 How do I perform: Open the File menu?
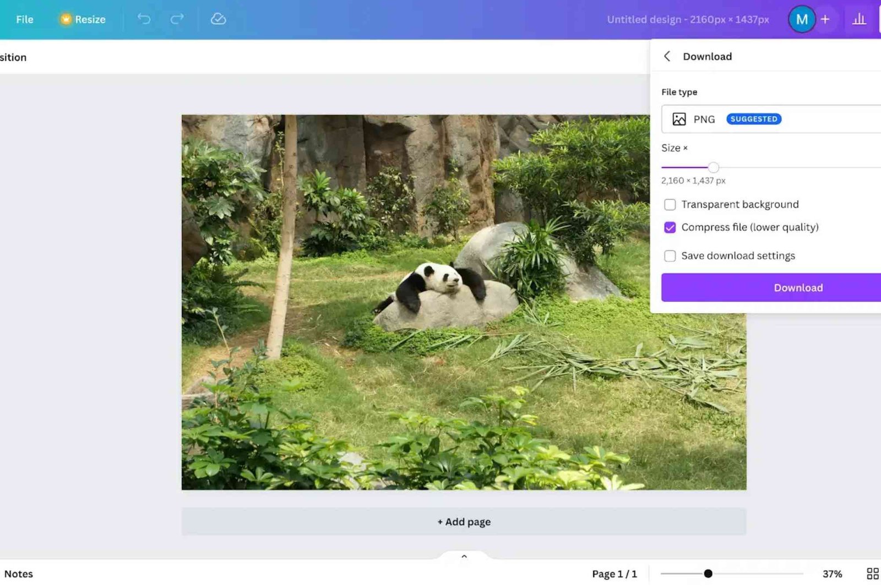coord(24,19)
